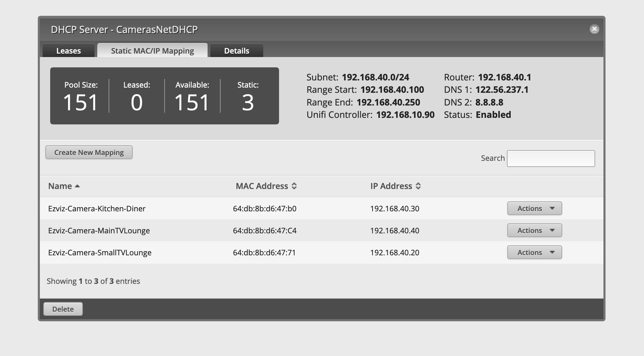The image size is (644, 356).
Task: Click the Pool Size 151 counter
Action: point(81,96)
